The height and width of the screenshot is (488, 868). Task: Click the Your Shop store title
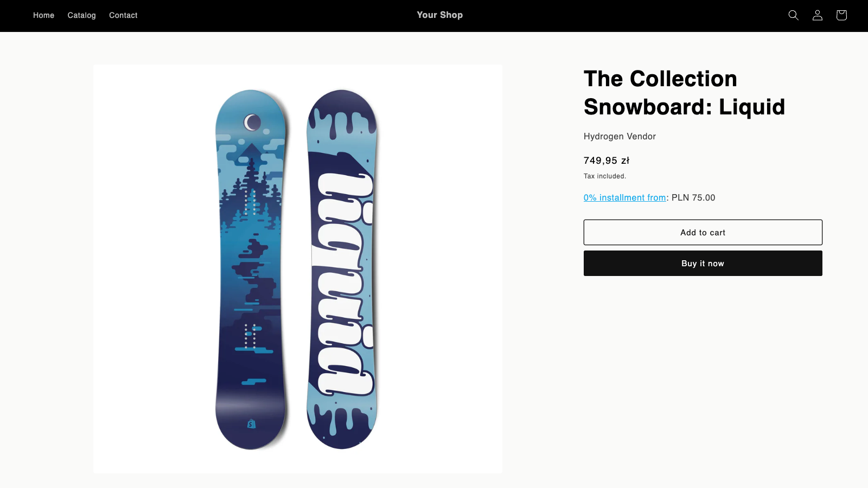click(439, 15)
